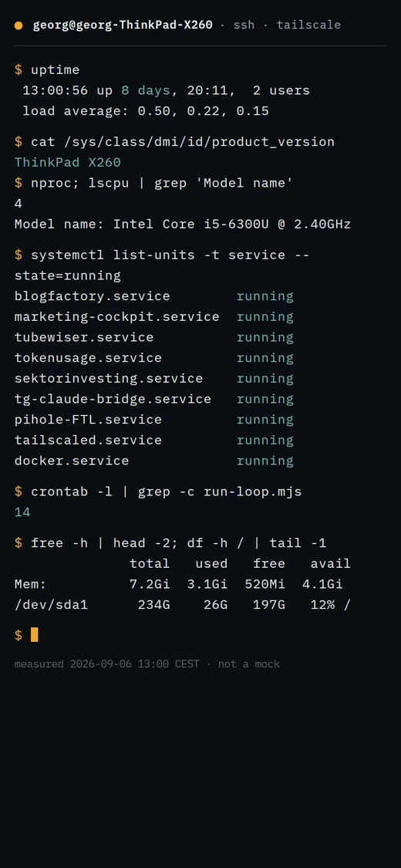Click the '12% /' disk usage value

tap(330, 604)
